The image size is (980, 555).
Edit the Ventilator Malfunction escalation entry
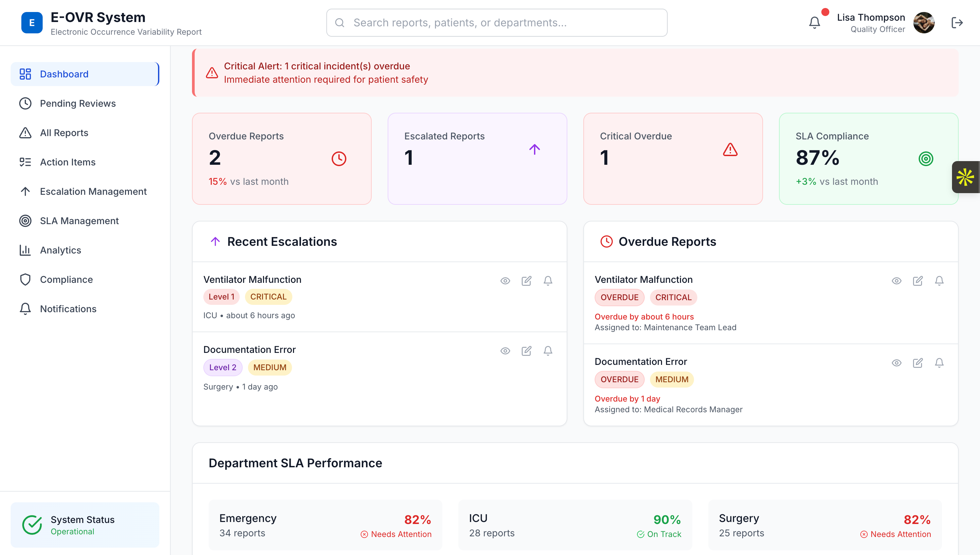pyautogui.click(x=526, y=281)
